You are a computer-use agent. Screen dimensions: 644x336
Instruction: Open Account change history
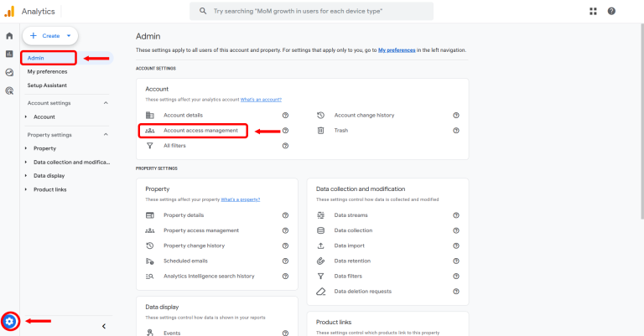[x=364, y=116]
